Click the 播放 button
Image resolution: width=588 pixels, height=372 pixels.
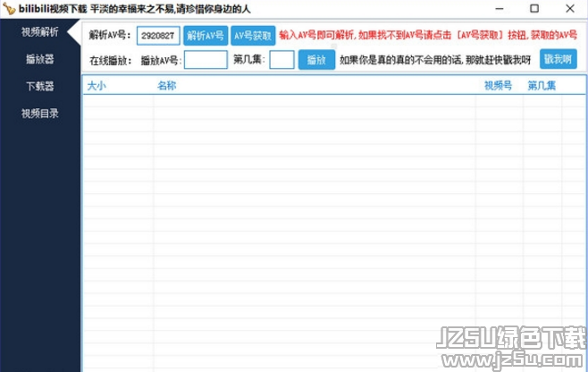(x=316, y=60)
